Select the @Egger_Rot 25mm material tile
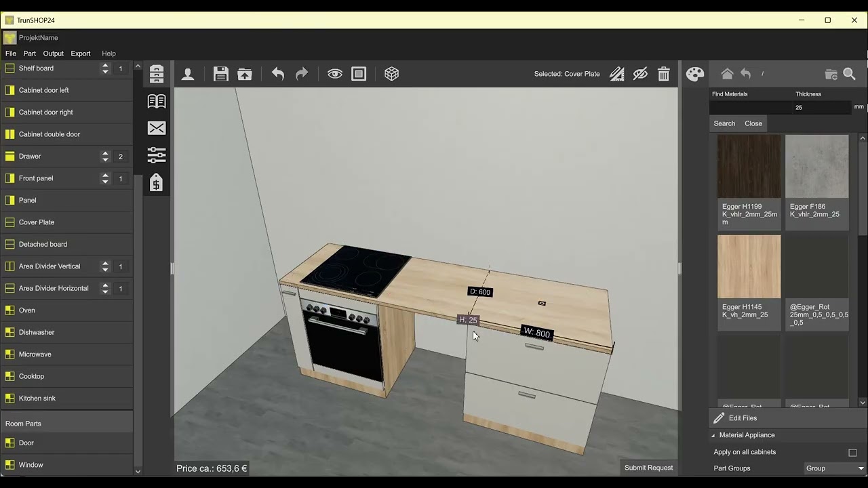 [817, 282]
